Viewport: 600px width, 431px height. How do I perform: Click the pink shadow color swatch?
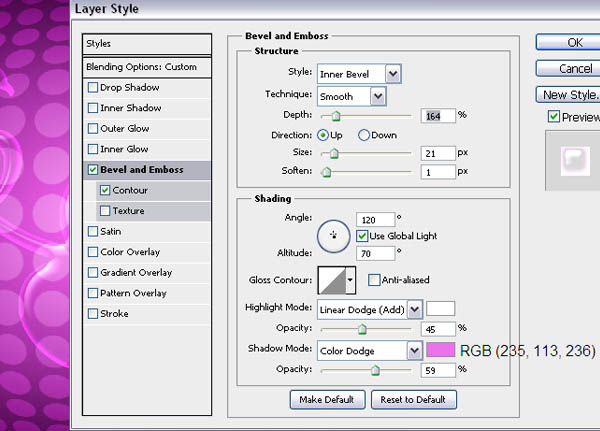pyautogui.click(x=441, y=351)
